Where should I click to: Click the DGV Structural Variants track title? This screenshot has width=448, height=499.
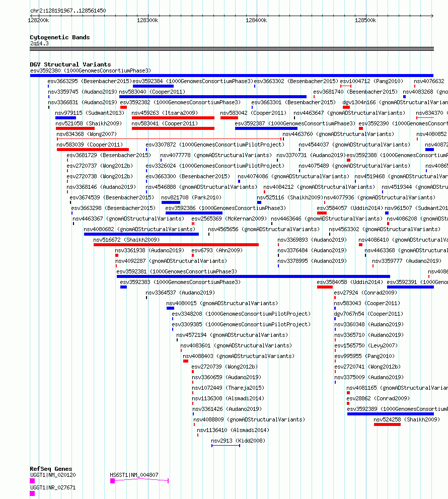click(x=70, y=64)
